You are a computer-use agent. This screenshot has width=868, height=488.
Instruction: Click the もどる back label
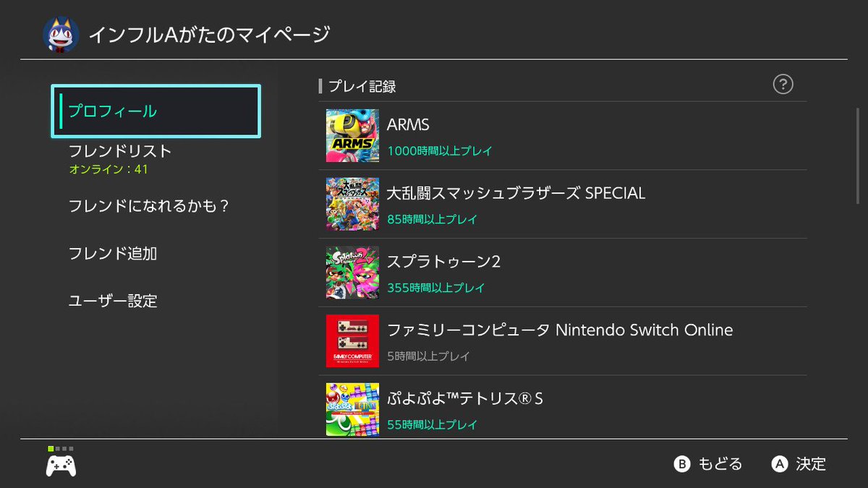720,464
